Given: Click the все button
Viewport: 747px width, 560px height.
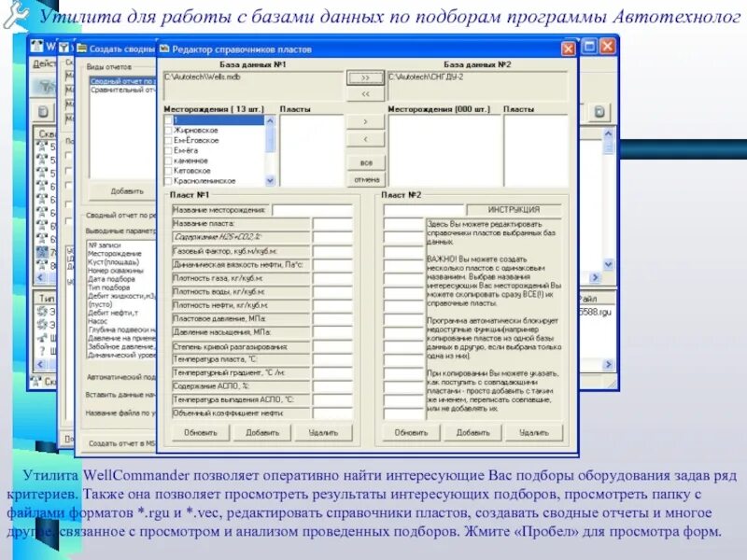Looking at the screenshot, I should [365, 162].
